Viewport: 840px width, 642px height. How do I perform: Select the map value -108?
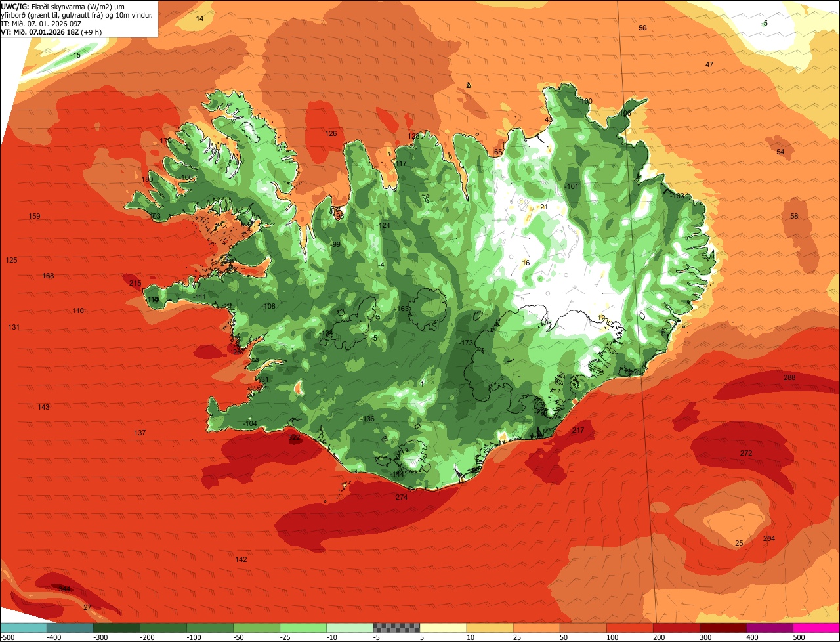pos(268,307)
